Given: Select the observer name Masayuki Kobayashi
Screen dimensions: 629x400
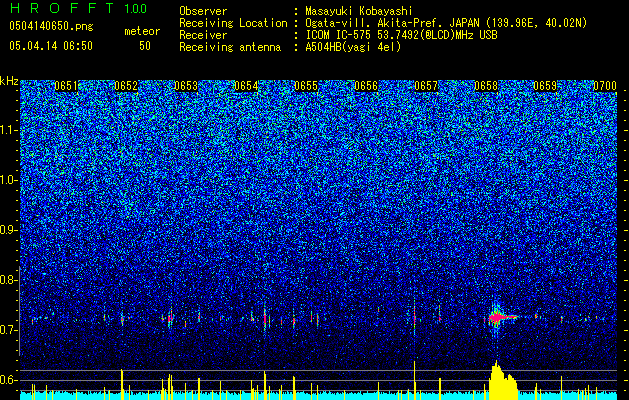Looking at the screenshot, I should coord(359,11).
